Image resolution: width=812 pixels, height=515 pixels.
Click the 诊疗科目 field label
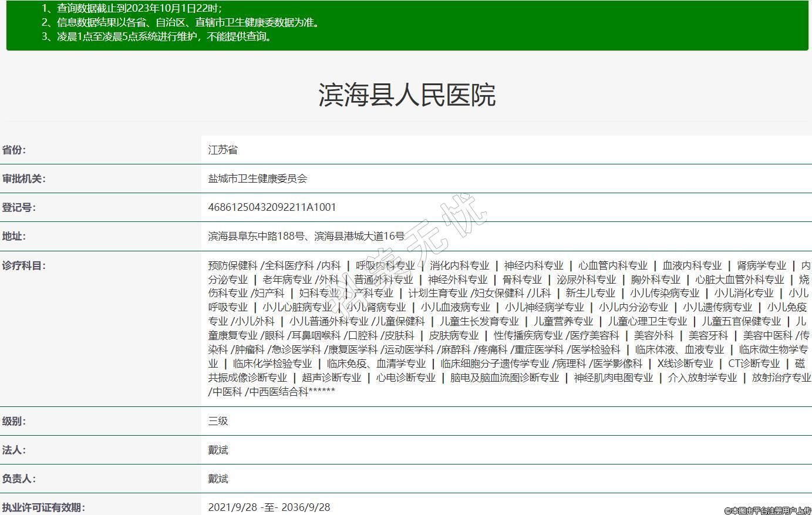point(23,265)
